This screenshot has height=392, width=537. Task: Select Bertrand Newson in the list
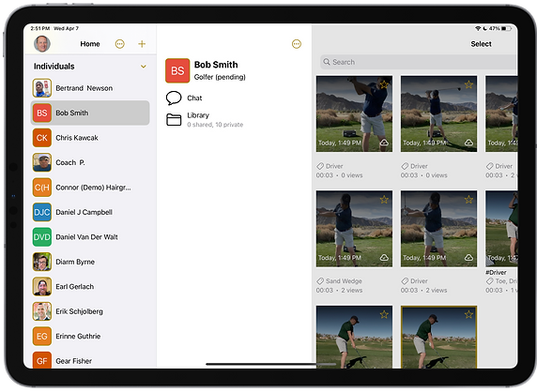(x=90, y=88)
